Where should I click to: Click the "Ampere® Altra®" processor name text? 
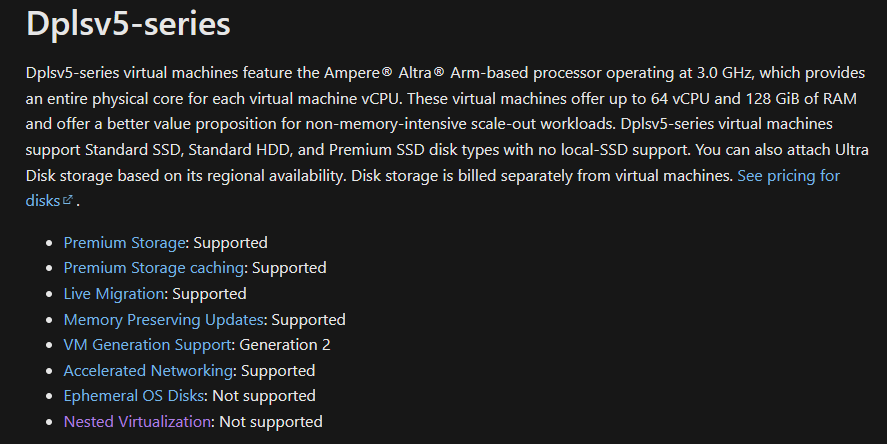384,73
